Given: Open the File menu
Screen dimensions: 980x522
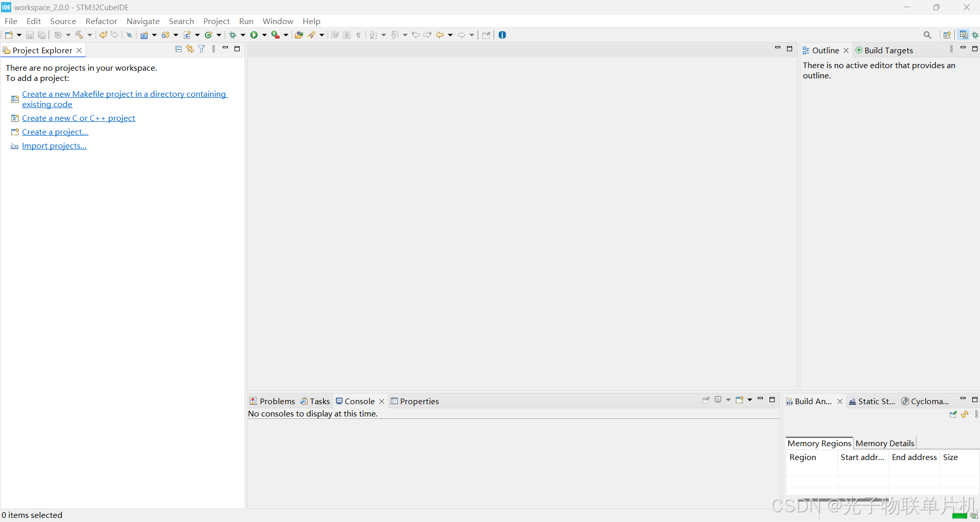Looking at the screenshot, I should click(11, 21).
